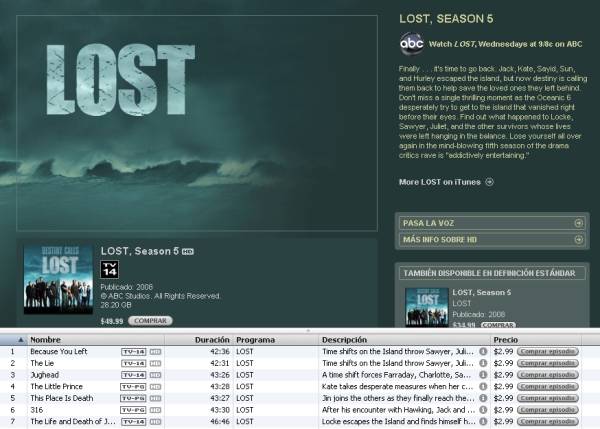Viewport: 600px width, 429px height.
Task: Click standard definition LOST Season 5 thumbnail
Action: coord(427,307)
